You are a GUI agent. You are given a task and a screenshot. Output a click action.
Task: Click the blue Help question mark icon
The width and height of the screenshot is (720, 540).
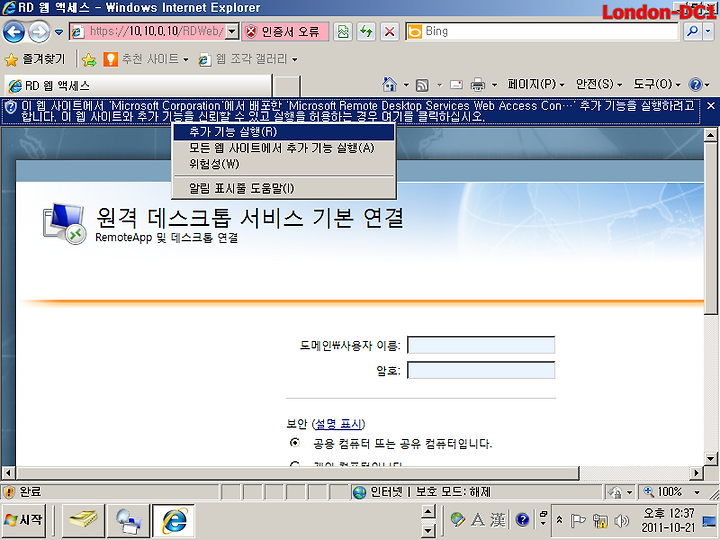[x=695, y=84]
